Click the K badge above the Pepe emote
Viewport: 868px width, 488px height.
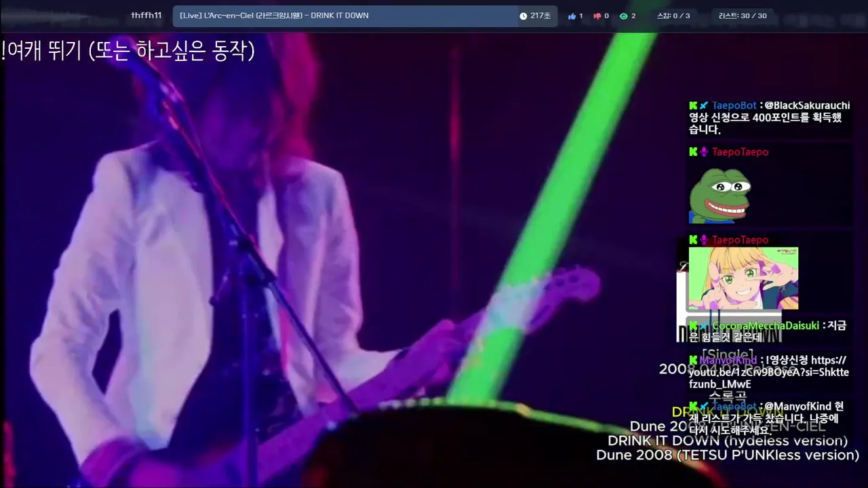pyautogui.click(x=693, y=152)
